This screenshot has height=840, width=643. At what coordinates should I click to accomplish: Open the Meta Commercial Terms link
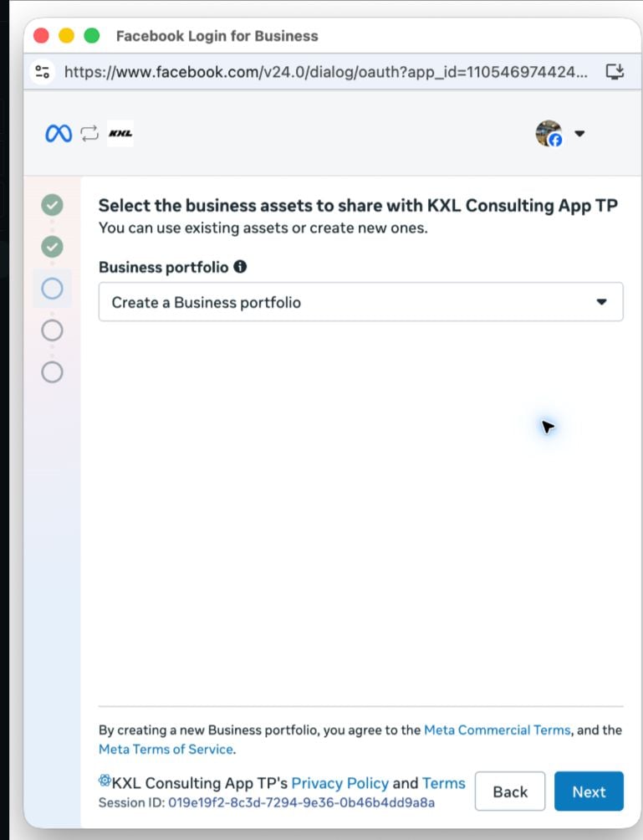pyautogui.click(x=497, y=730)
